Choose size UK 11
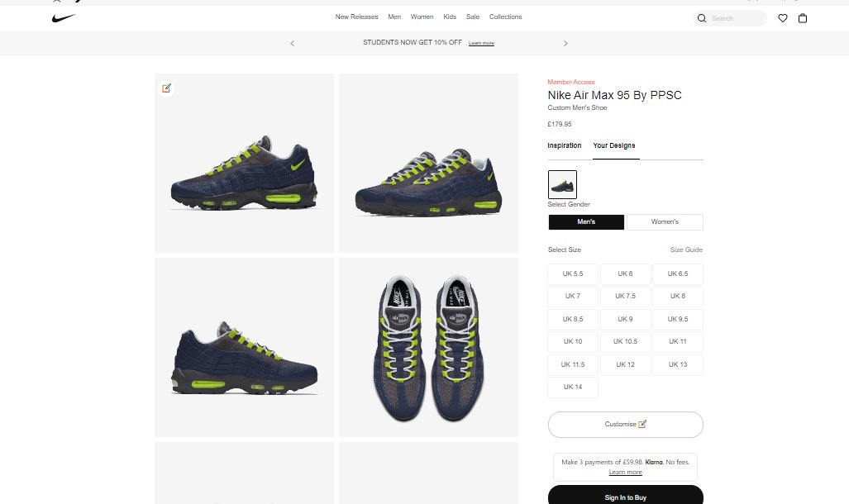Viewport: 849px width, 504px height. tap(678, 341)
